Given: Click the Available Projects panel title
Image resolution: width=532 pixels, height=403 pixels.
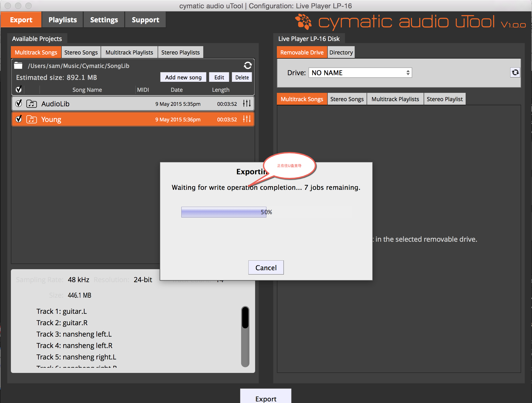Looking at the screenshot, I should 37,39.
